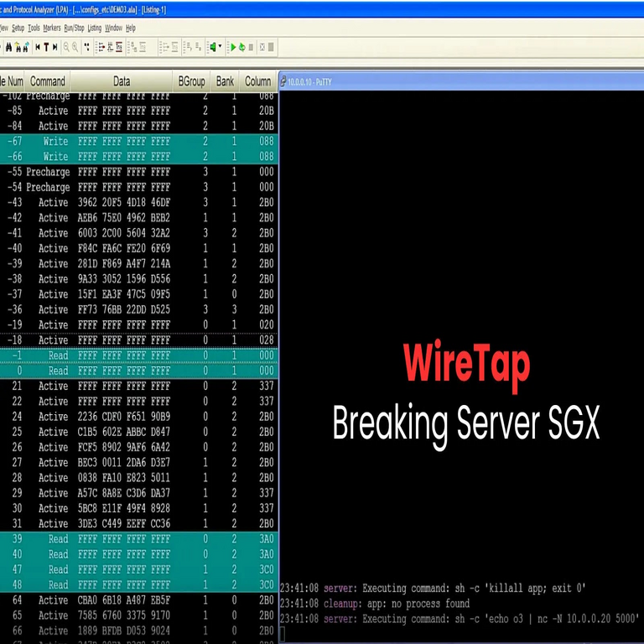Open the Tools menu

[34, 28]
